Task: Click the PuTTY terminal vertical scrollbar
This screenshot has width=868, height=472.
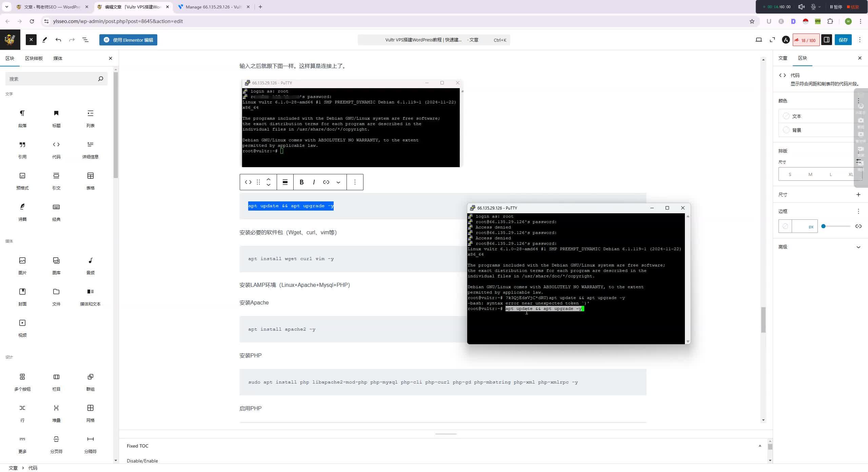Action: coord(688,278)
